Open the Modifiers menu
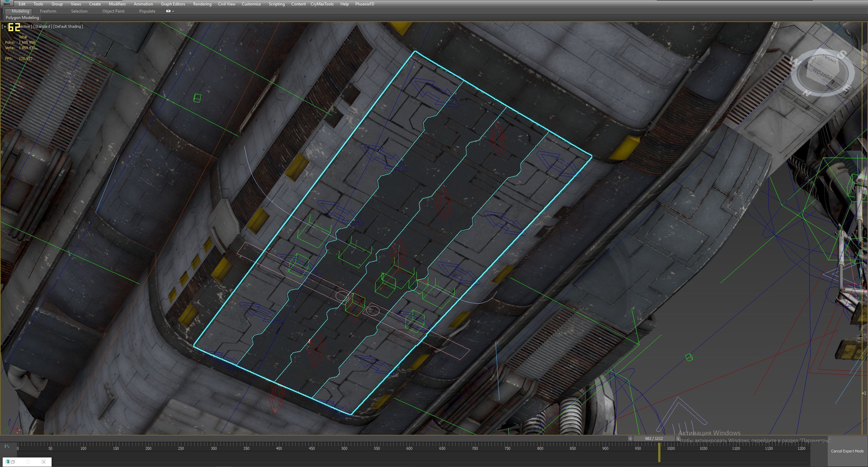This screenshot has height=467, width=868. (x=117, y=4)
